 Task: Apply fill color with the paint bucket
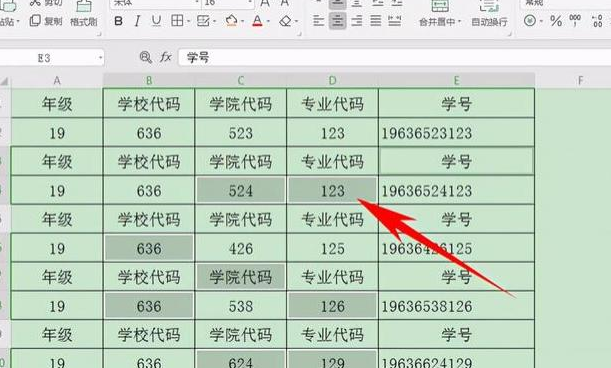231,21
